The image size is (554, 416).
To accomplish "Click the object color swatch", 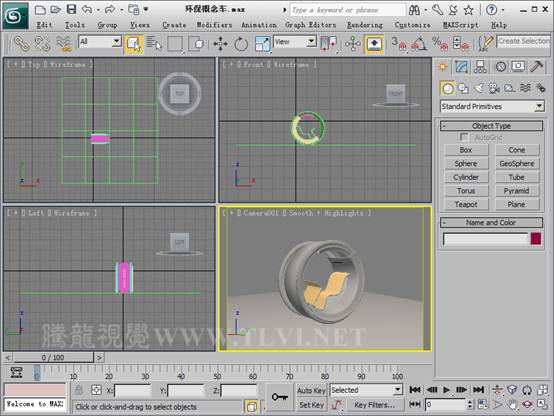I will point(536,239).
